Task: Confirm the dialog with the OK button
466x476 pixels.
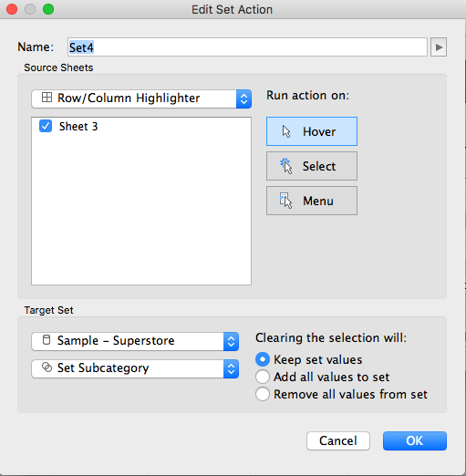Action: [415, 440]
